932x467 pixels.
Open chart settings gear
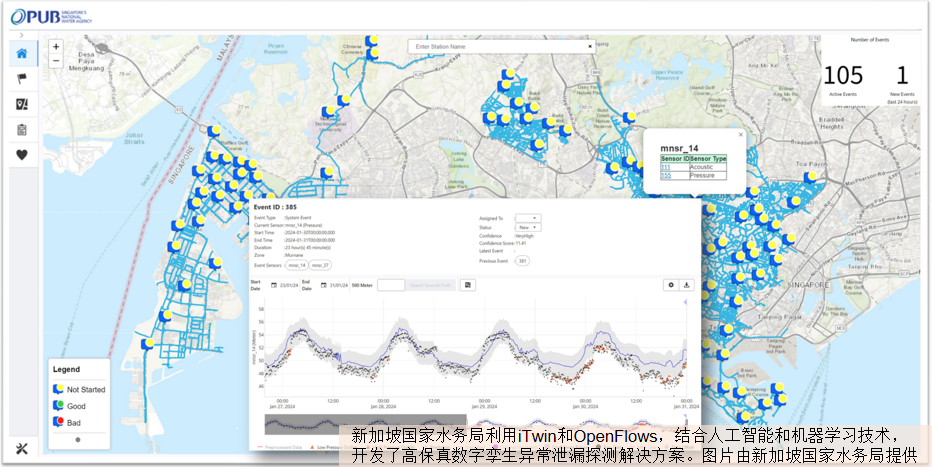[671, 285]
